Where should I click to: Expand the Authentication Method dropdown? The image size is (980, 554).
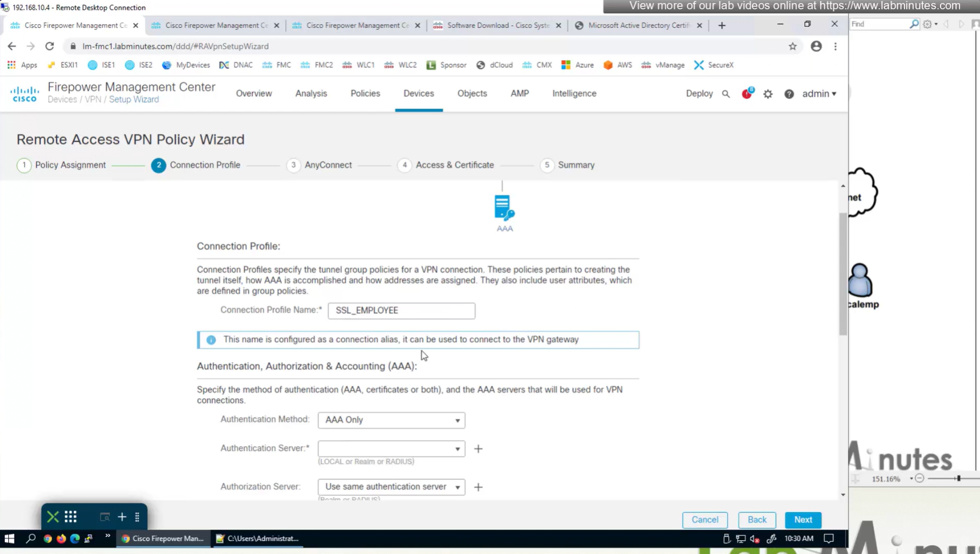(x=392, y=420)
